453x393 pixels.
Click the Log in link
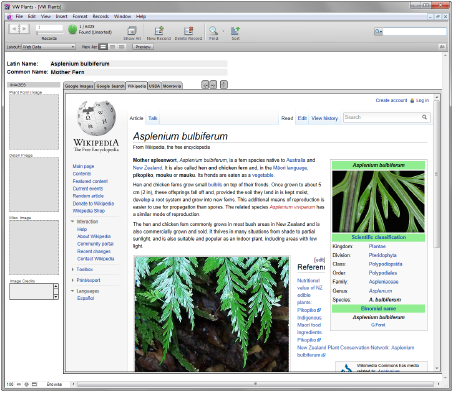(x=422, y=100)
